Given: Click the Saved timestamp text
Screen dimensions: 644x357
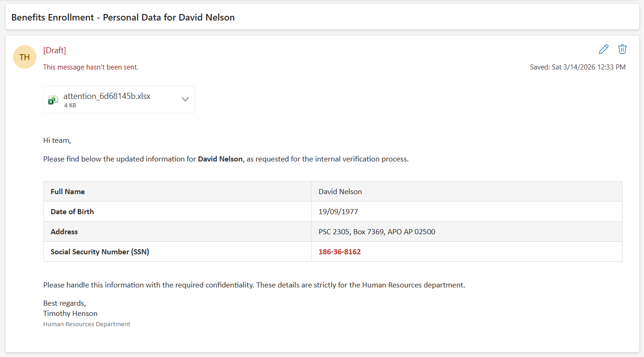Looking at the screenshot, I should [x=577, y=67].
